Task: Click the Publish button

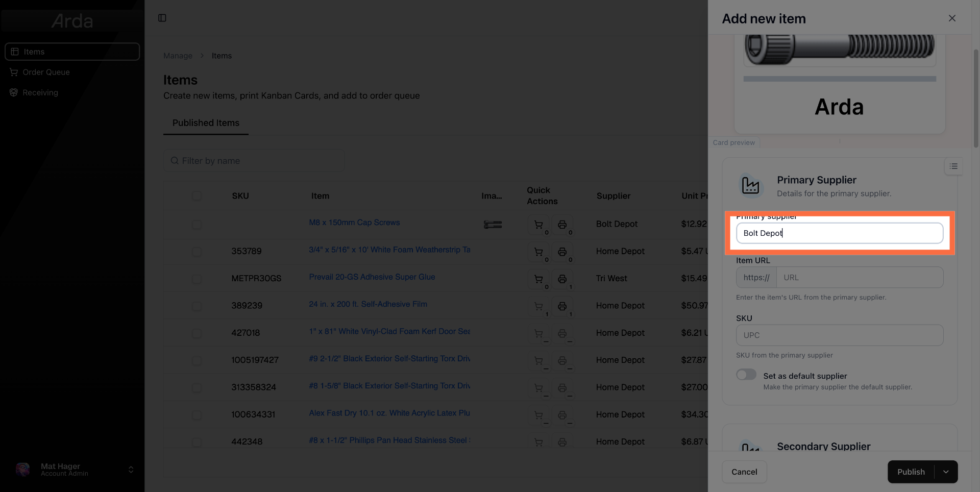Action: [911, 472]
